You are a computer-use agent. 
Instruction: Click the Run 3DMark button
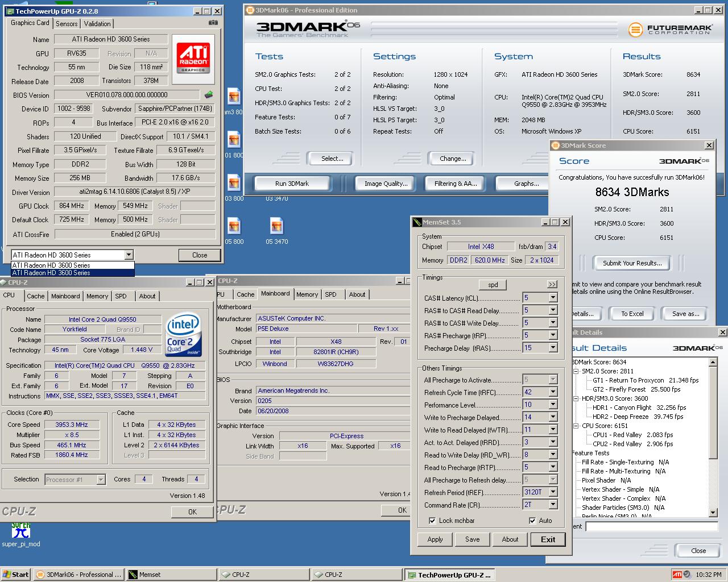(292, 184)
